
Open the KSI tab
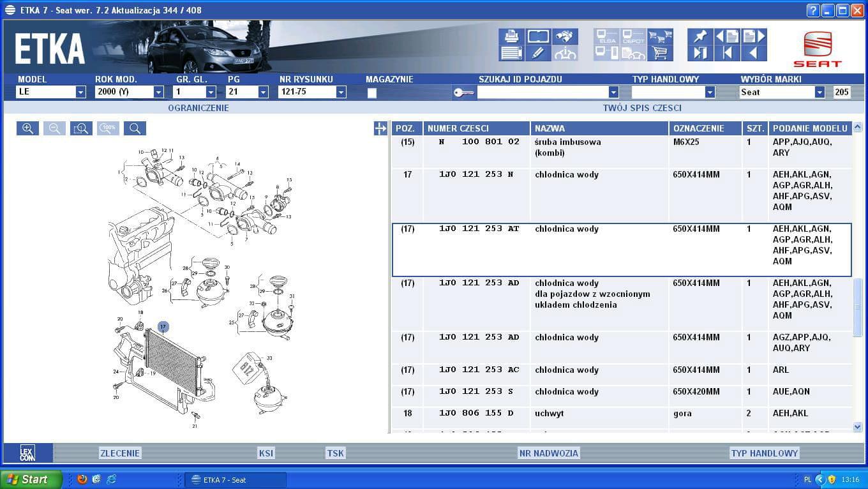(266, 453)
